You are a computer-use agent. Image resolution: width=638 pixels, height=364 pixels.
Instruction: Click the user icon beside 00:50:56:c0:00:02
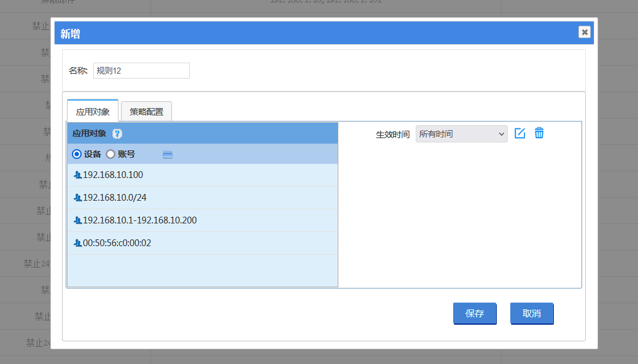pyautogui.click(x=77, y=243)
